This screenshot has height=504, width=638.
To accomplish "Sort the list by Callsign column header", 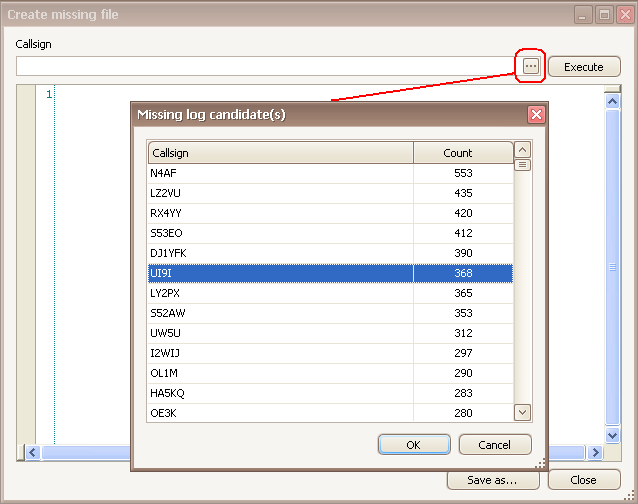I will point(280,153).
